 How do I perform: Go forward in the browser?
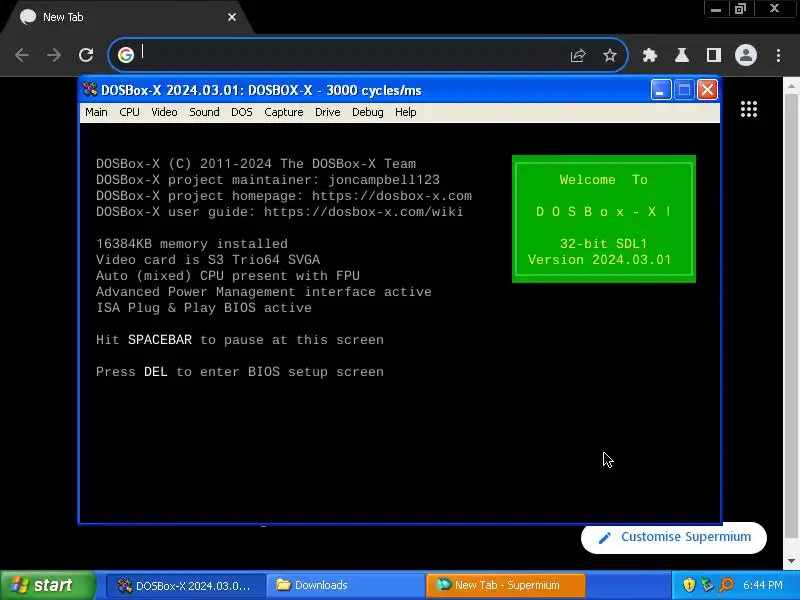(54, 55)
